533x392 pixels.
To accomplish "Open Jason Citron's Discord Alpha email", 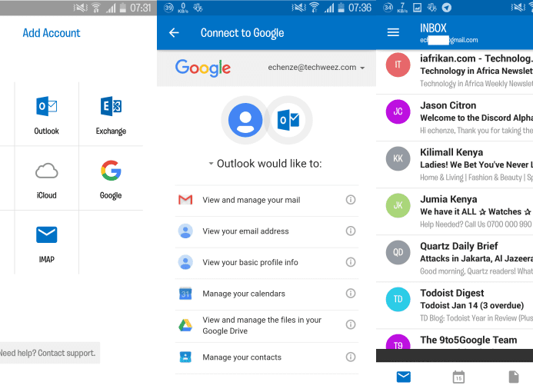I will 455,118.
